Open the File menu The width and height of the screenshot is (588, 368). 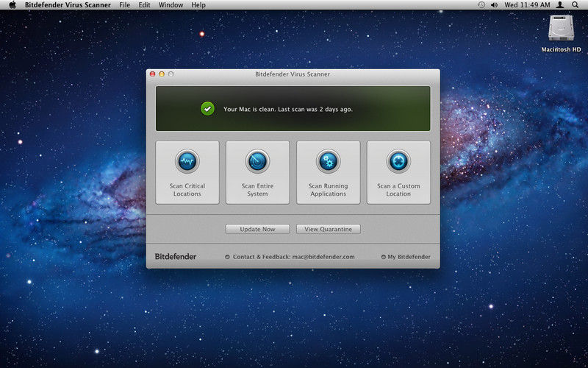pyautogui.click(x=124, y=5)
